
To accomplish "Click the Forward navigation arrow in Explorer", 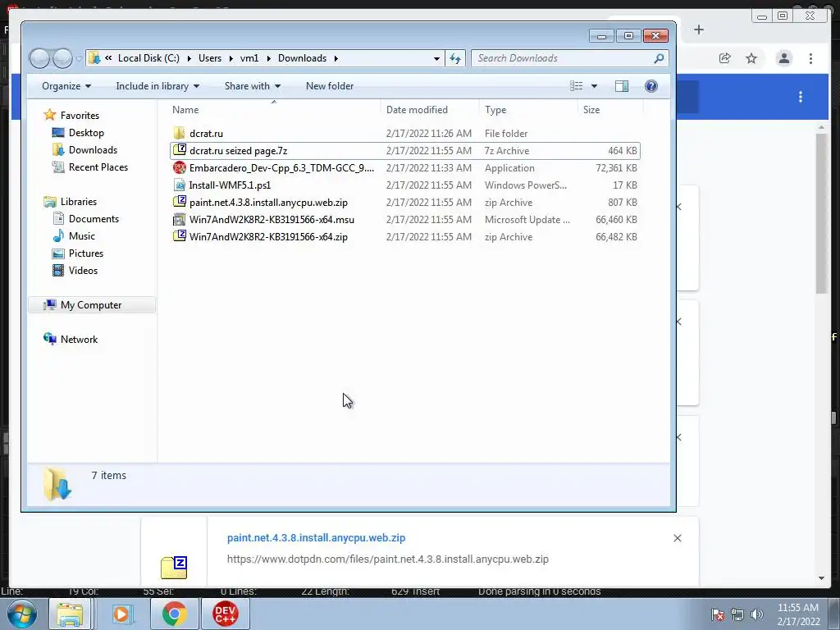I will pos(62,58).
